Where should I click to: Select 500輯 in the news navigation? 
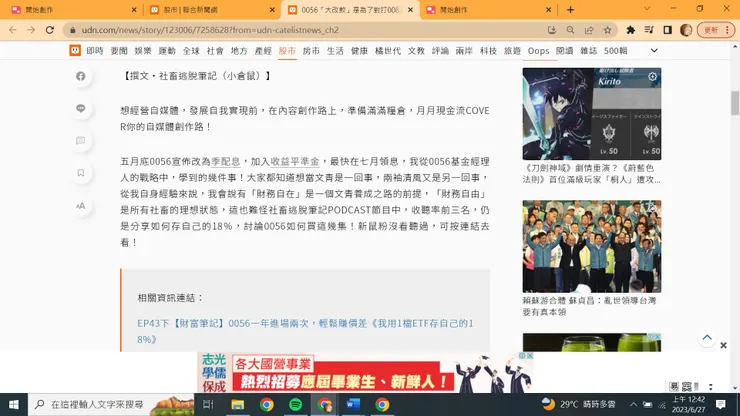coord(615,51)
